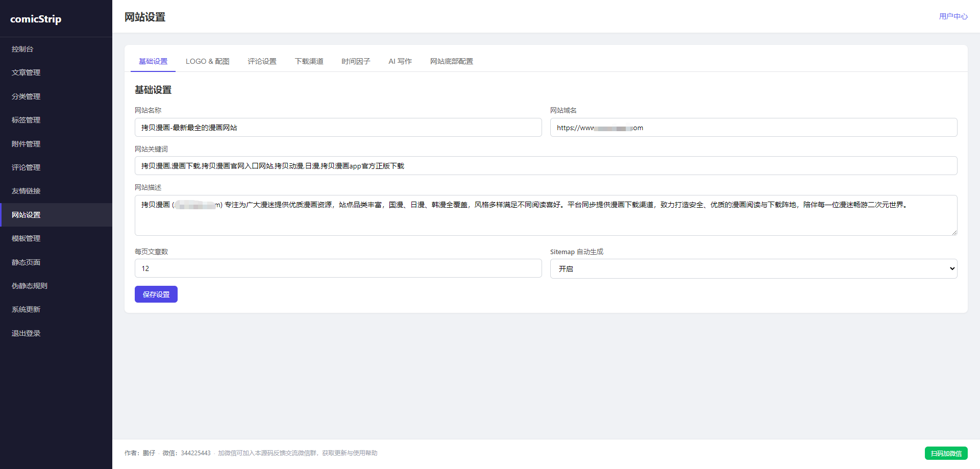Click the 保存设置 button
This screenshot has height=469, width=980.
point(156,294)
